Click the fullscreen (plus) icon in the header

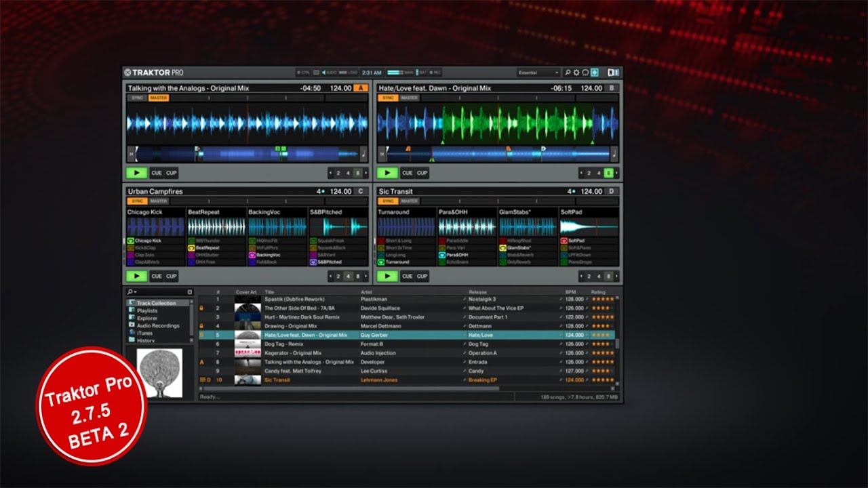[x=595, y=73]
